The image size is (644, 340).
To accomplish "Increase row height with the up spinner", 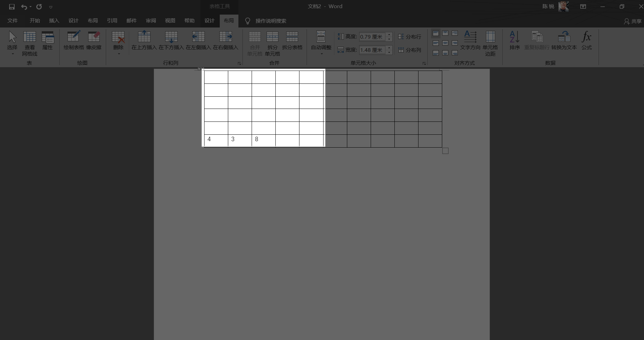I will 389,34.
